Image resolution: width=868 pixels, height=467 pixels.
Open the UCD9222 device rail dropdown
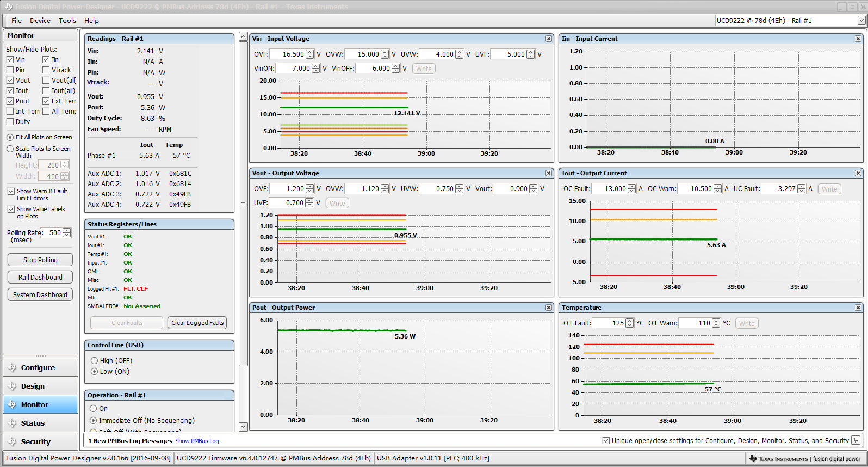[861, 21]
